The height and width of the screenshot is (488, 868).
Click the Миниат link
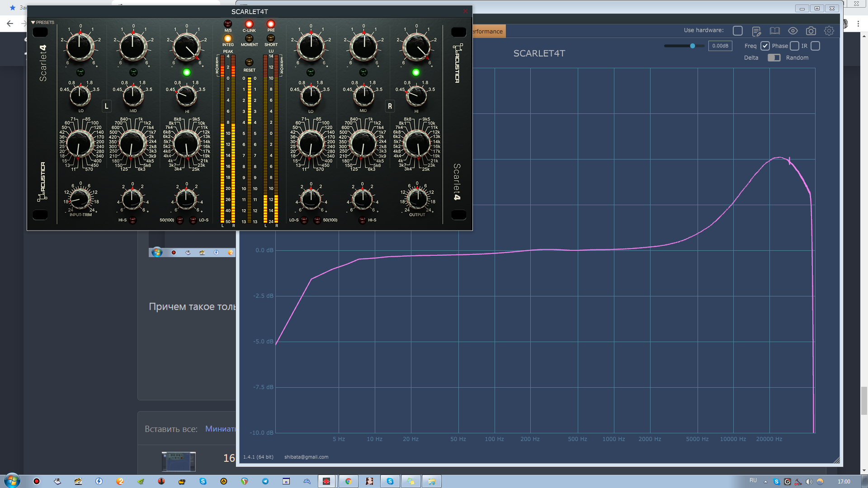point(220,429)
